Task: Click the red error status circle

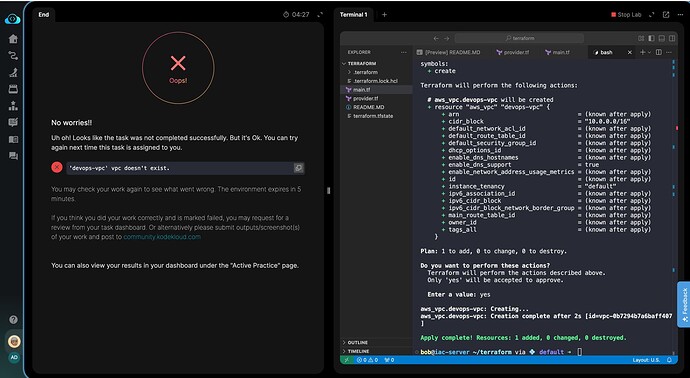Action: [57, 167]
